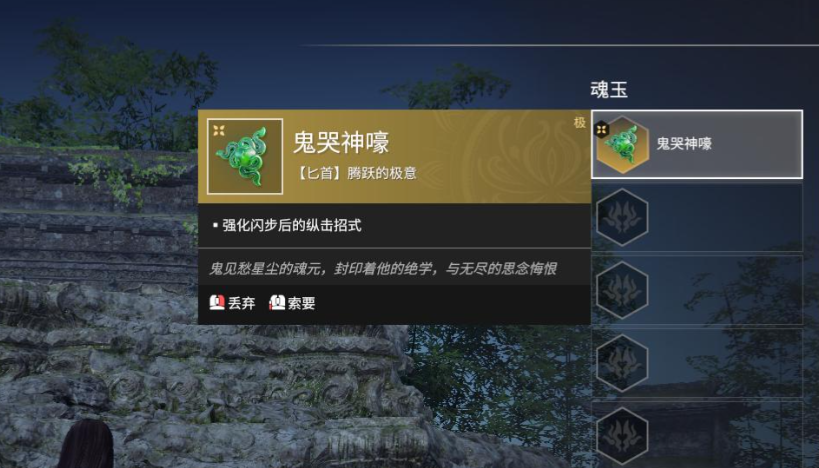Click the 鬼哭神嚎 title in the gold tooltip
Image resolution: width=819 pixels, height=468 pixels.
coord(341,142)
